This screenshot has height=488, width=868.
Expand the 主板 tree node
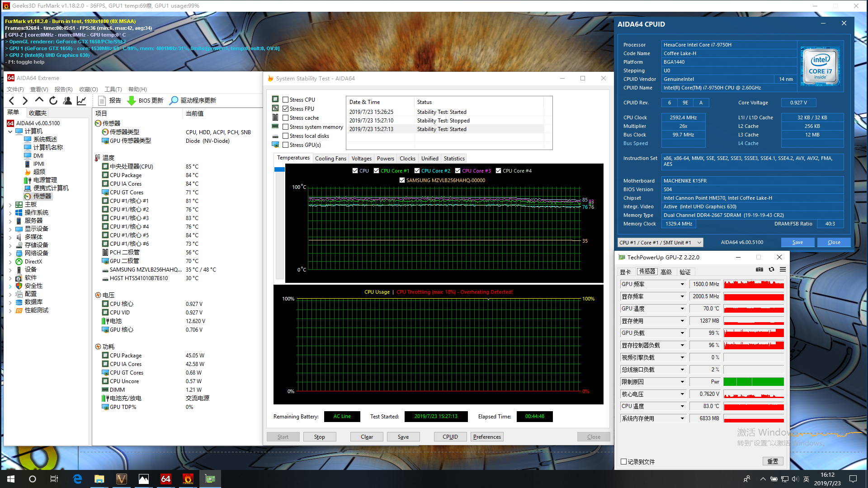coord(10,205)
